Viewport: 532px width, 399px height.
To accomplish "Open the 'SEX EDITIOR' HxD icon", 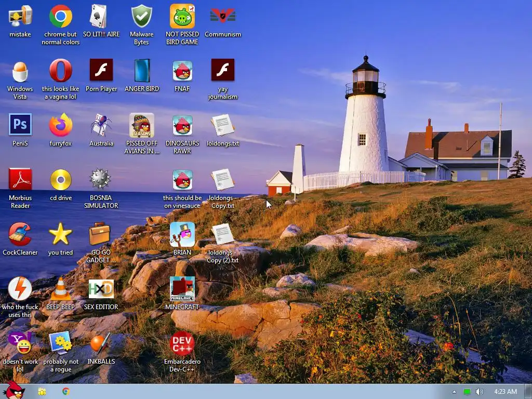I will click(x=101, y=289).
